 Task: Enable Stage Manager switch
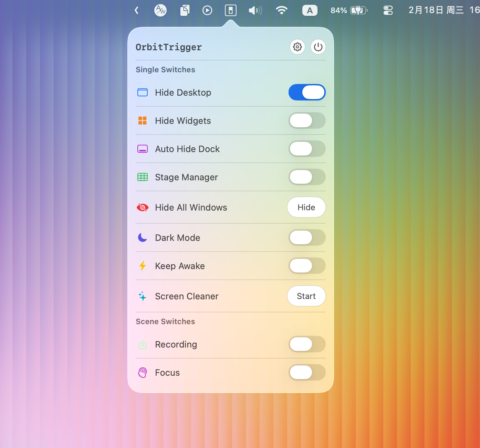307,177
